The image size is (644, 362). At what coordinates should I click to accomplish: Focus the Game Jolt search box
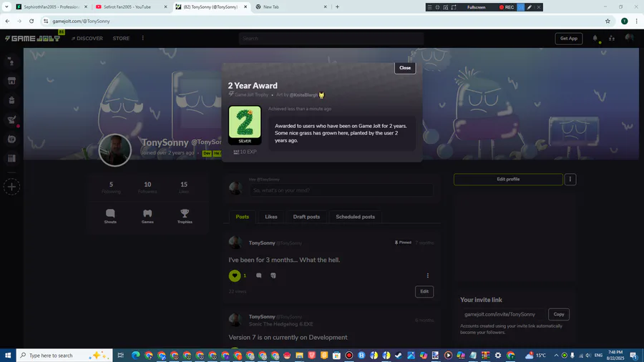(331, 39)
